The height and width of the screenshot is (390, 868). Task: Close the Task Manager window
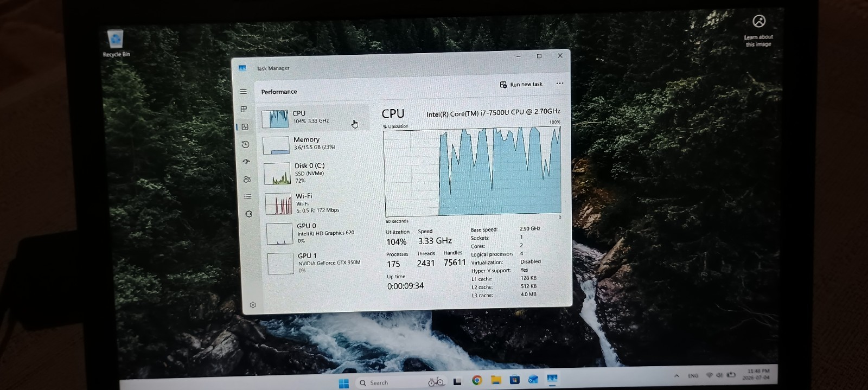560,55
